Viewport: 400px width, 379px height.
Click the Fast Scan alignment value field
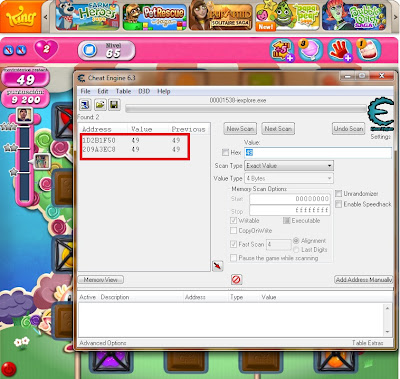278,245
